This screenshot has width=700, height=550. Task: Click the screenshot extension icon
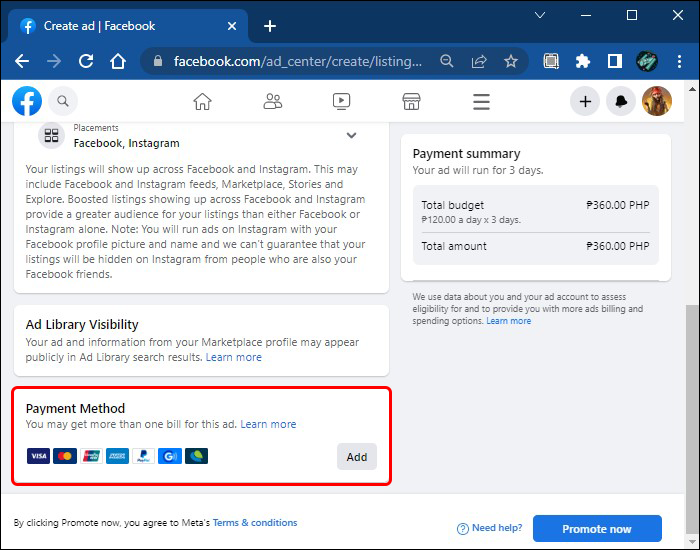(551, 61)
